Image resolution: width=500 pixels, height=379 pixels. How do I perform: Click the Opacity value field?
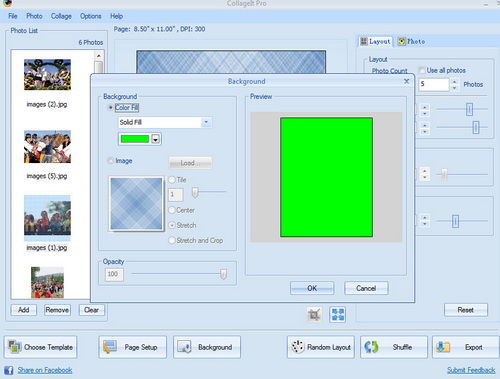114,274
